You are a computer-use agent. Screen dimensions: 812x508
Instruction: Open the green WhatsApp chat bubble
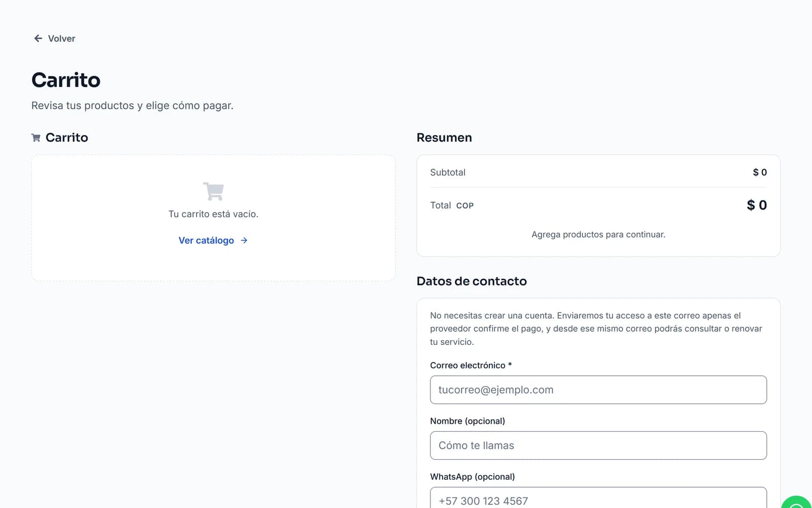click(x=797, y=502)
